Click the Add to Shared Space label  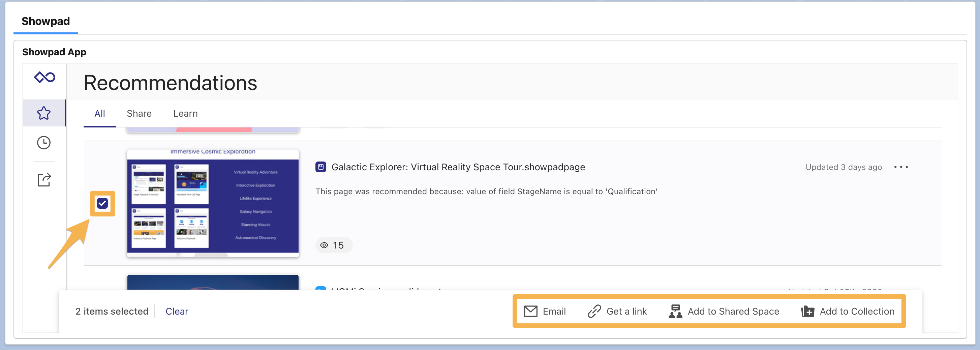click(733, 311)
